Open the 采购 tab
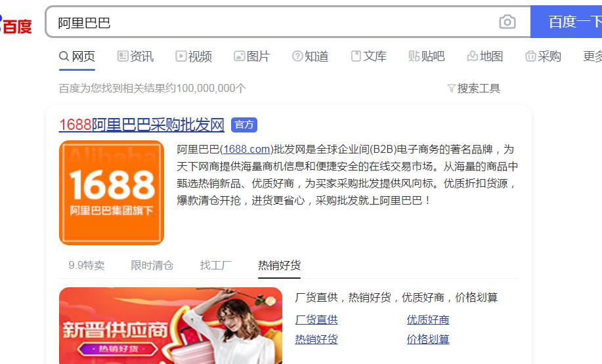602x364 pixels. pos(543,56)
